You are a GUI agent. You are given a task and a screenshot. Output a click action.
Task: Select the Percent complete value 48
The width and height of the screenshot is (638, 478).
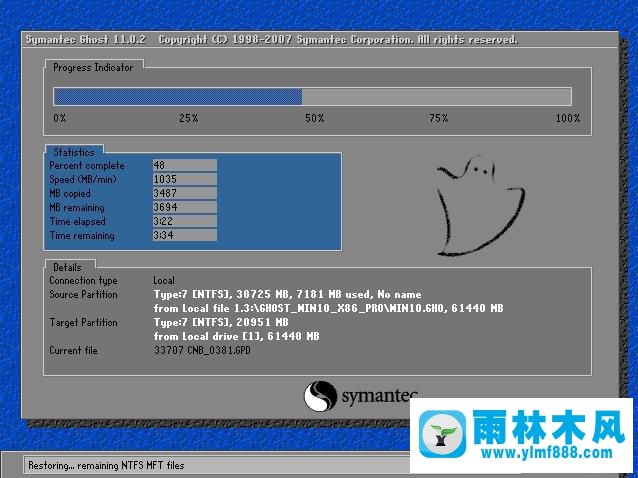(x=185, y=165)
